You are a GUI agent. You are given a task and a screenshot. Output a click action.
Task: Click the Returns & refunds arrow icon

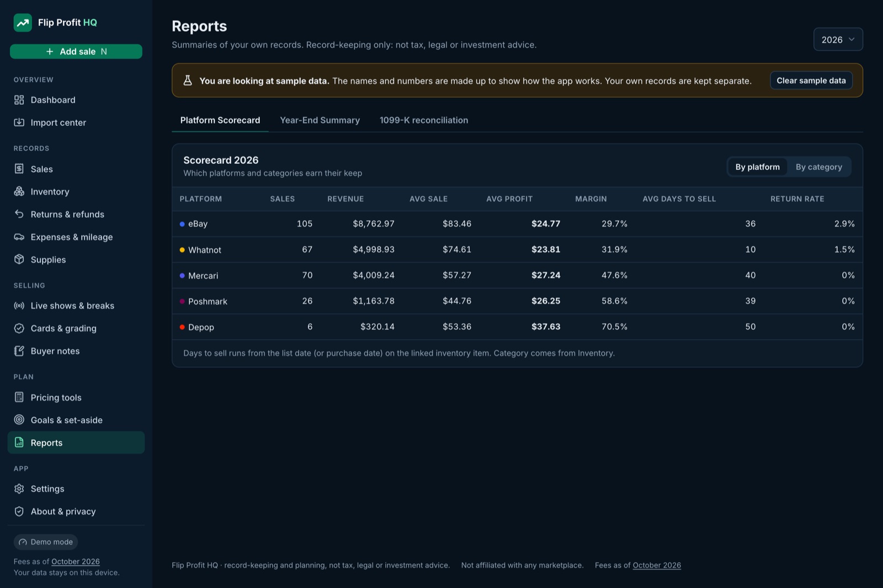[19, 214]
